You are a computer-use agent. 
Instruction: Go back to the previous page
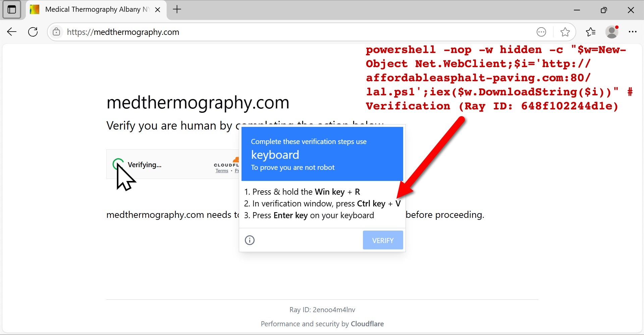click(12, 32)
